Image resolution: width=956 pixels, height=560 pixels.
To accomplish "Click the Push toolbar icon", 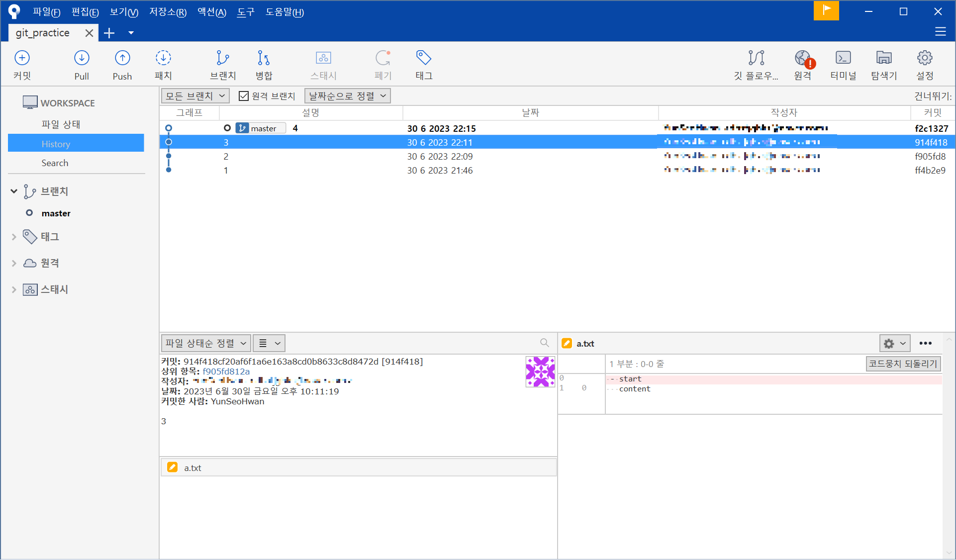I will click(x=122, y=65).
